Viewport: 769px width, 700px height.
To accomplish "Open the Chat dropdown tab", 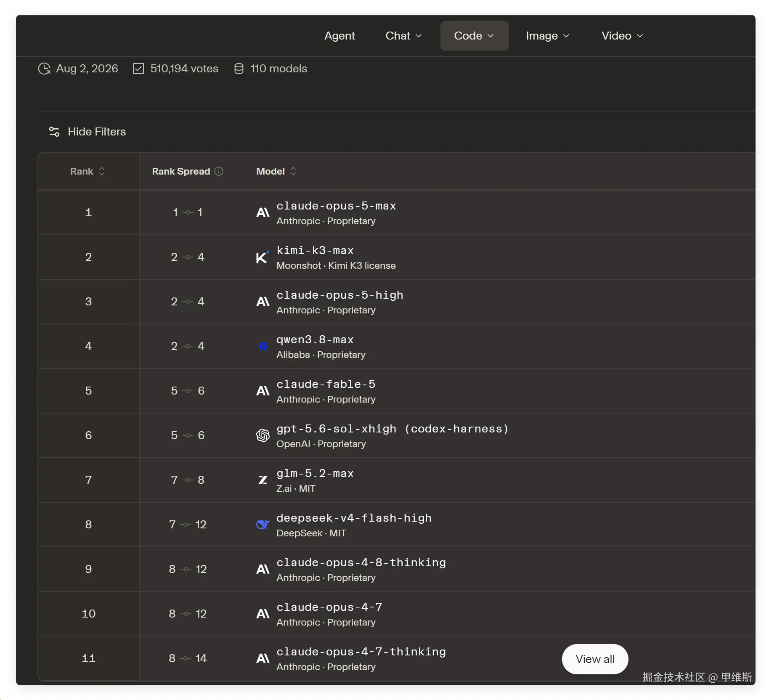I will pos(403,36).
